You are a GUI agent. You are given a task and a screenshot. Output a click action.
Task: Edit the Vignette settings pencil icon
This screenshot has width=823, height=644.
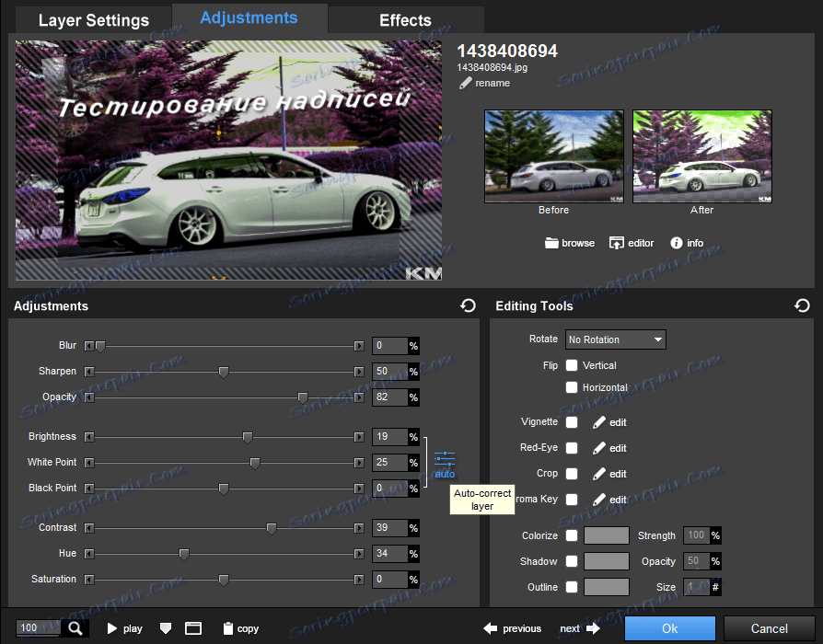coord(599,422)
